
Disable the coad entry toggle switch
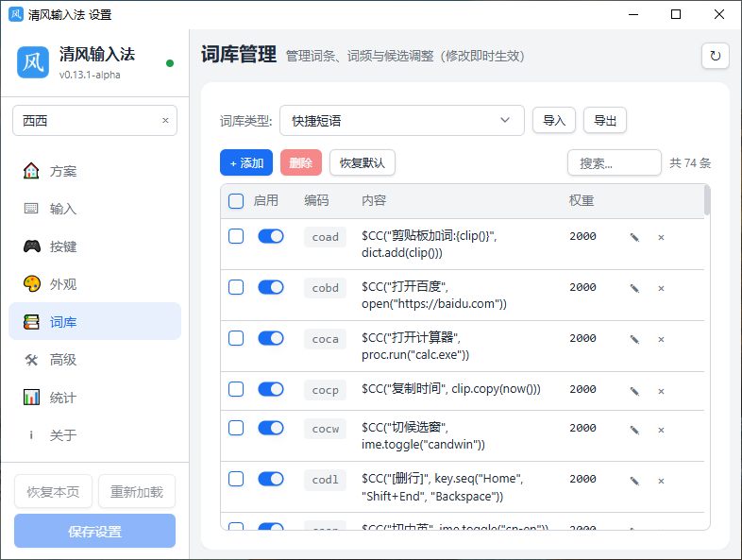pyautogui.click(x=271, y=236)
